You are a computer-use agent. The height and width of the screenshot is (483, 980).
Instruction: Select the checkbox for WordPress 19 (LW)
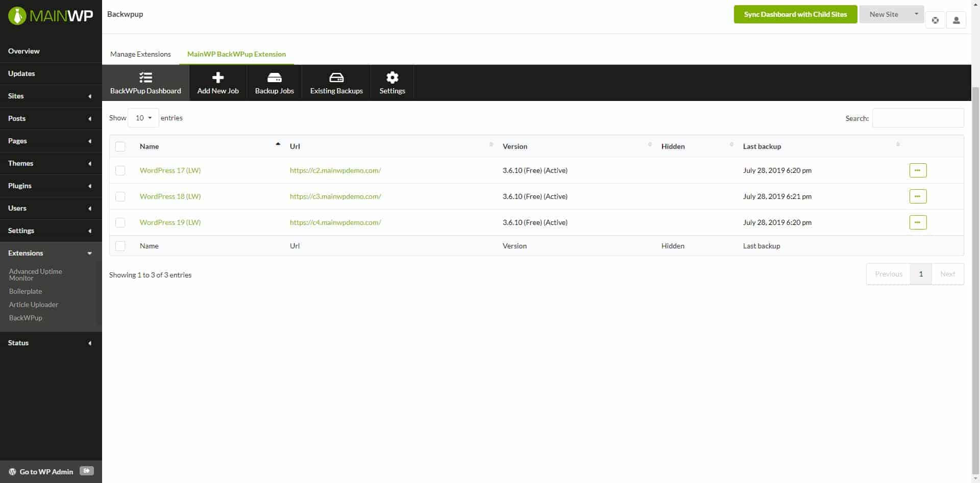120,222
